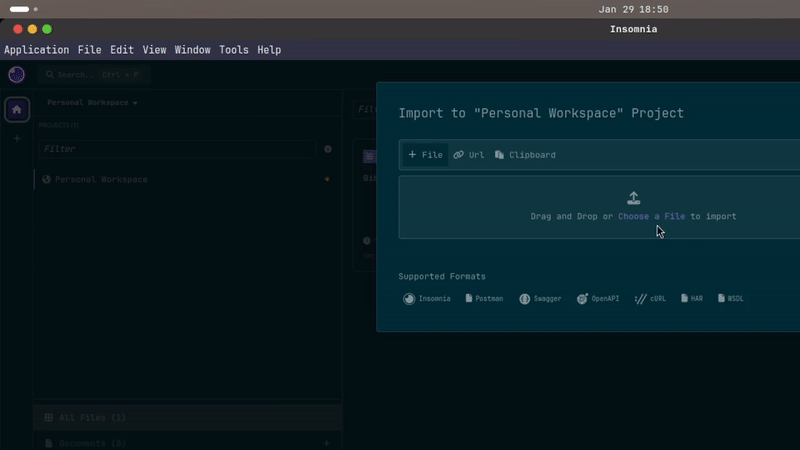
Task: Click the globe icon of Personal Workspace
Action: (x=46, y=179)
